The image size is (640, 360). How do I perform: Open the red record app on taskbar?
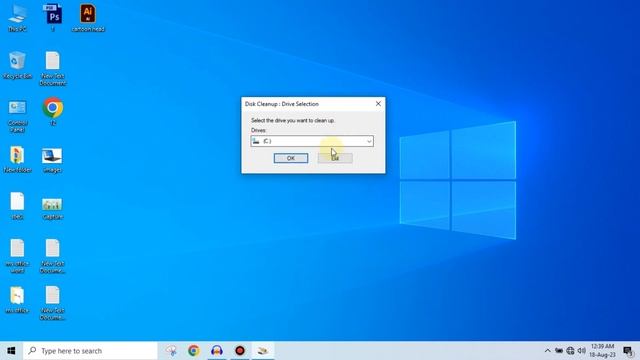(240, 351)
